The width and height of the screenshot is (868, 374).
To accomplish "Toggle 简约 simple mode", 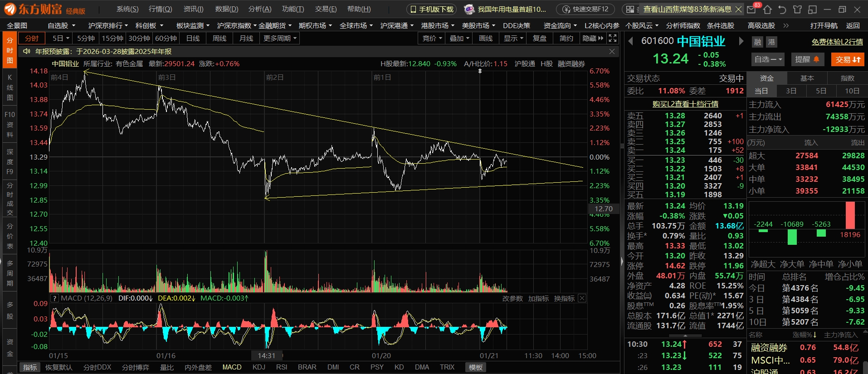I will tap(566, 39).
